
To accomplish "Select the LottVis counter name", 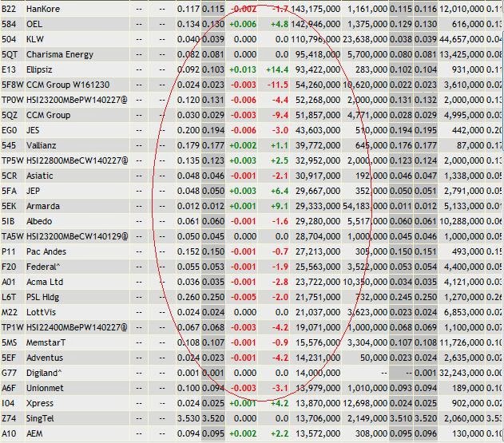I will (x=41, y=312).
